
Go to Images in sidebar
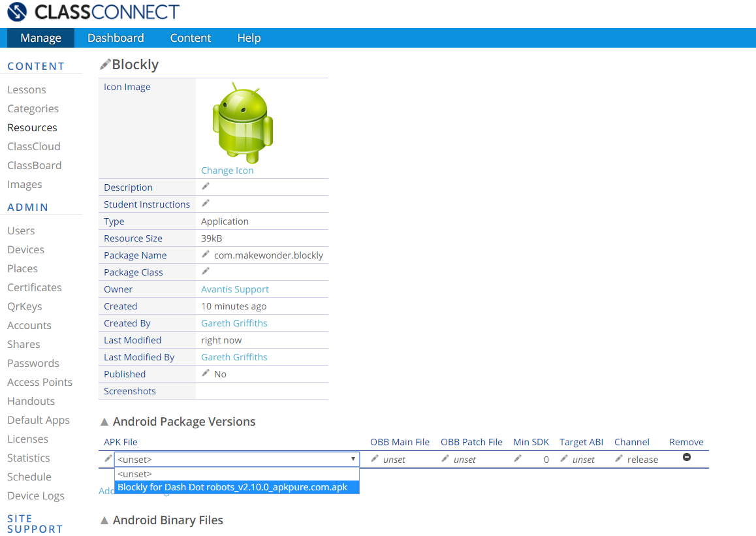pyautogui.click(x=25, y=185)
